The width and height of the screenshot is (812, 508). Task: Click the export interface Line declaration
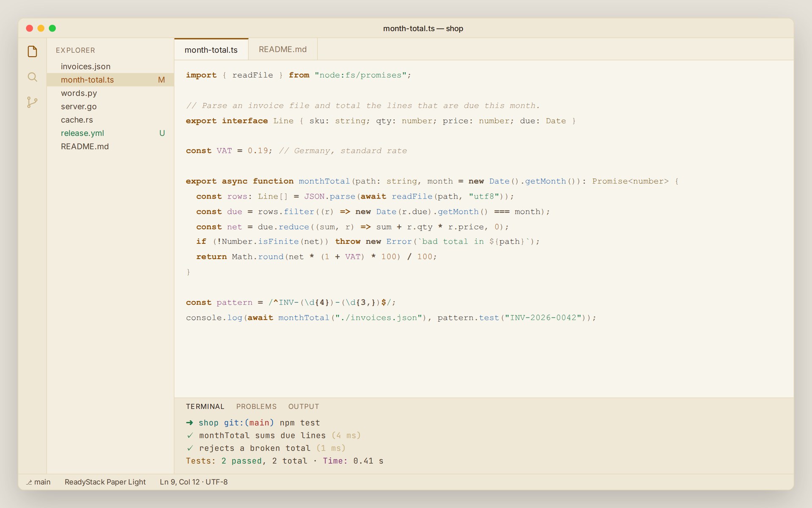381,121
